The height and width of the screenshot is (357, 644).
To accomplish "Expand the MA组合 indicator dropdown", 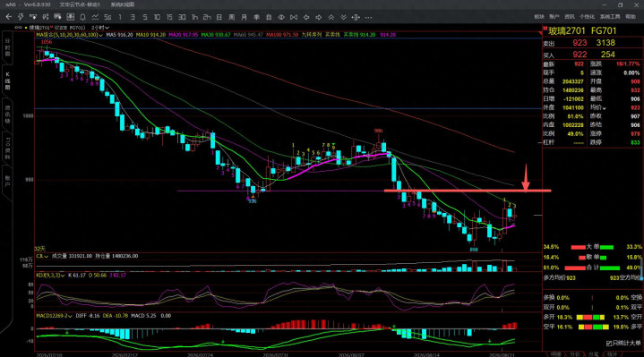I will click(x=69, y=35).
